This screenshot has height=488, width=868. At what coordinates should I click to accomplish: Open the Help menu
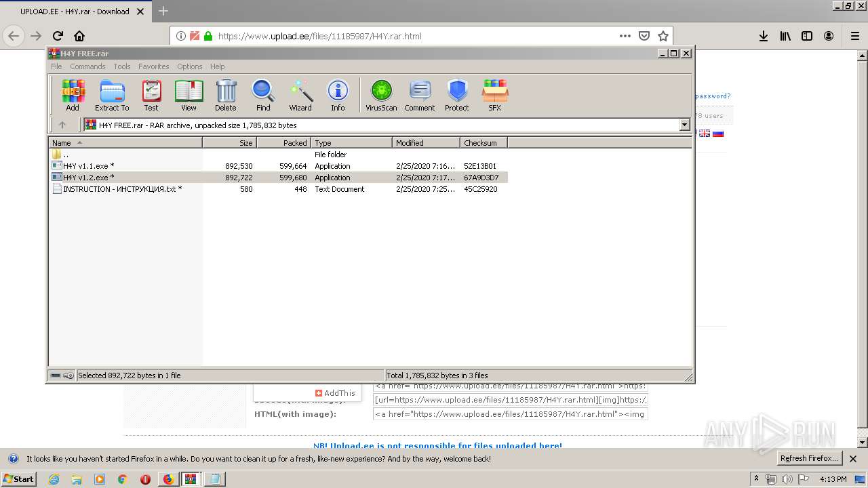click(x=217, y=66)
